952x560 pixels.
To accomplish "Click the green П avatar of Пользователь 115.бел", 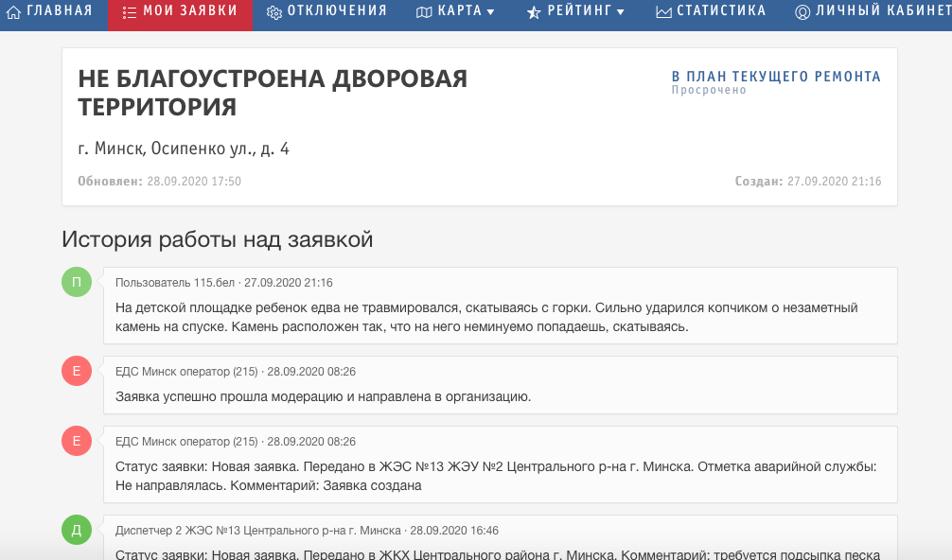I will click(x=77, y=282).
